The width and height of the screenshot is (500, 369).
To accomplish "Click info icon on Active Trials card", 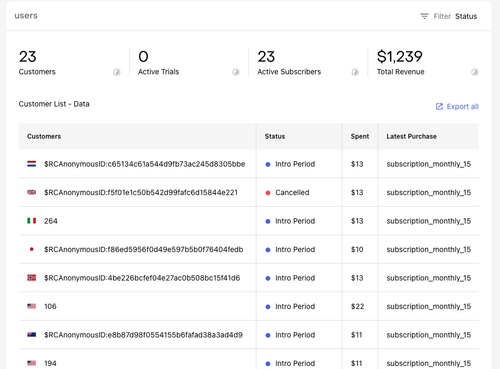I will pos(236,72).
